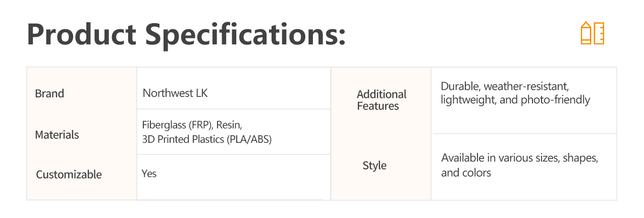Screen dimensions: 644x218
Task: Select the Style label cell
Action: pyautogui.click(x=374, y=166)
